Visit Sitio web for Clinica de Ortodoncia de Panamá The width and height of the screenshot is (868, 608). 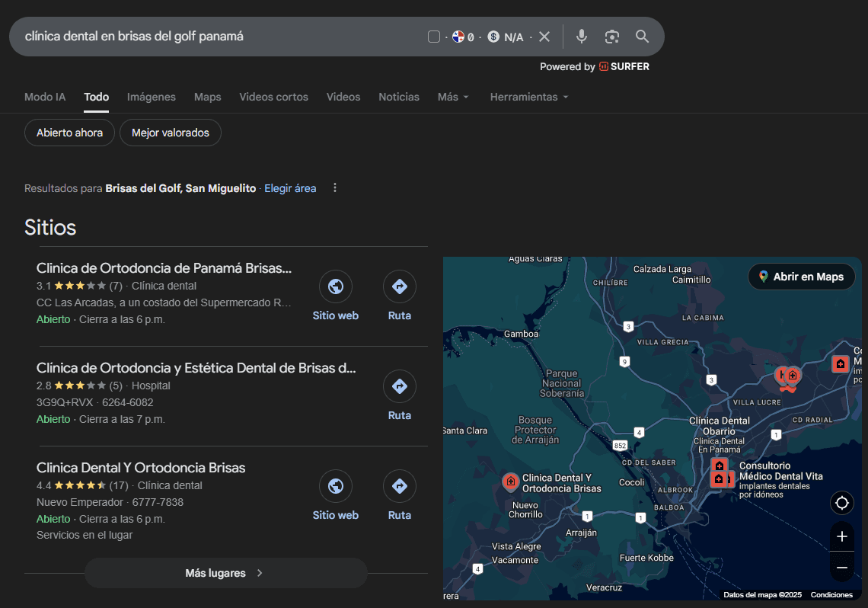coord(336,296)
